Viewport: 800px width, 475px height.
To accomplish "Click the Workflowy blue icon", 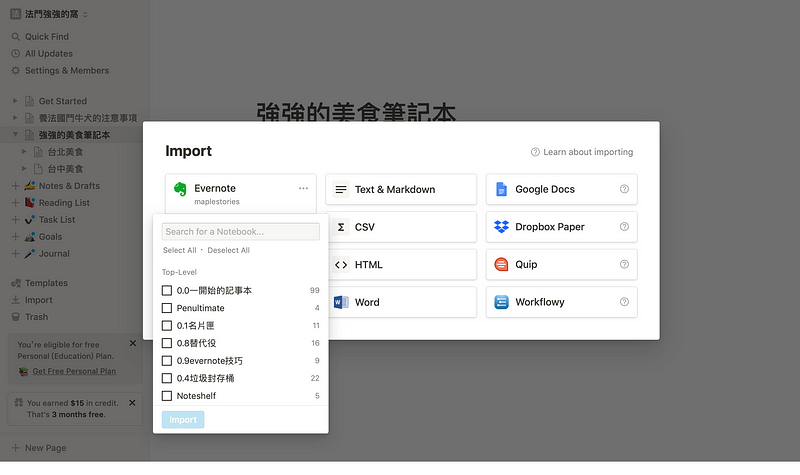I will pyautogui.click(x=502, y=302).
